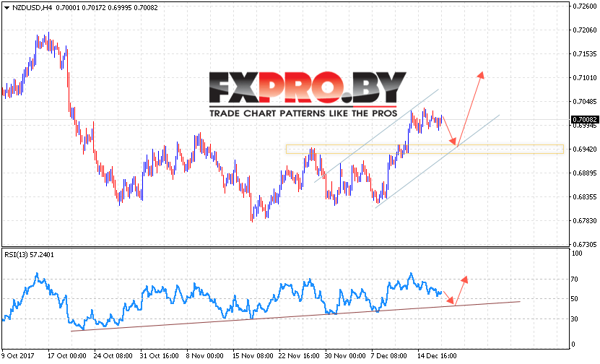Click the 0.72600 price axis label
The height and width of the screenshot is (364, 600).
[x=585, y=6]
